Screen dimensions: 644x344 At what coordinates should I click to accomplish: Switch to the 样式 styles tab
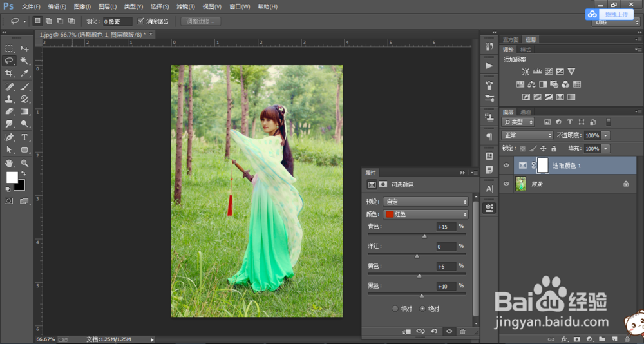(526, 50)
